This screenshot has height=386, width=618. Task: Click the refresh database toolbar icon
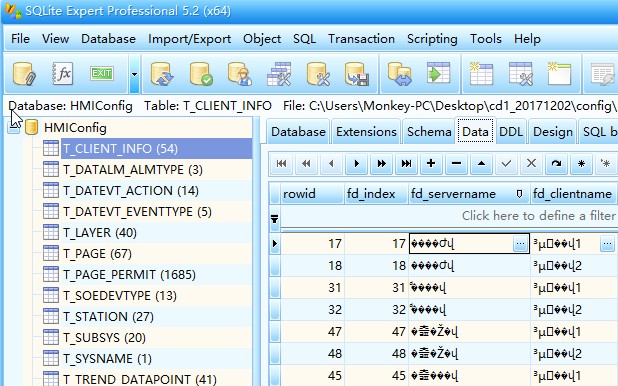162,73
